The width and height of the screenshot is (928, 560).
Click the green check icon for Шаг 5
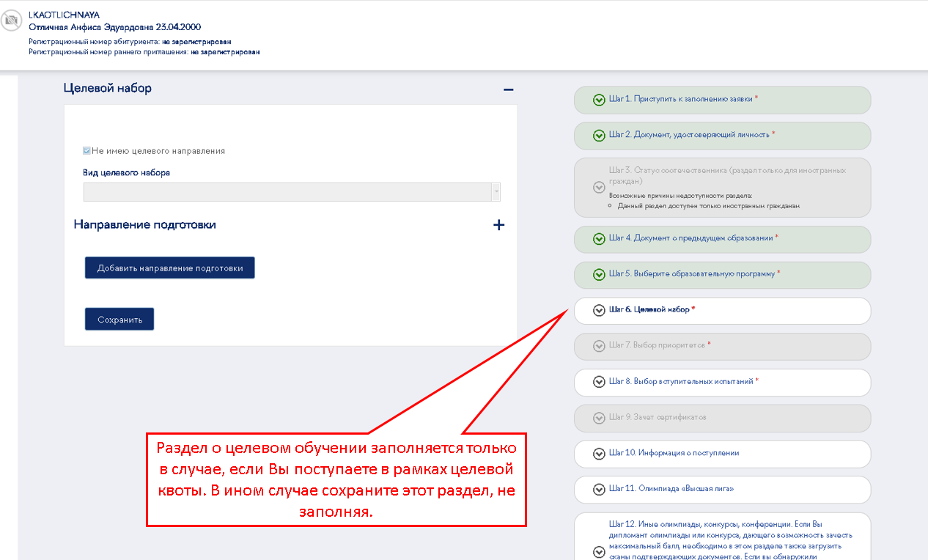point(599,275)
